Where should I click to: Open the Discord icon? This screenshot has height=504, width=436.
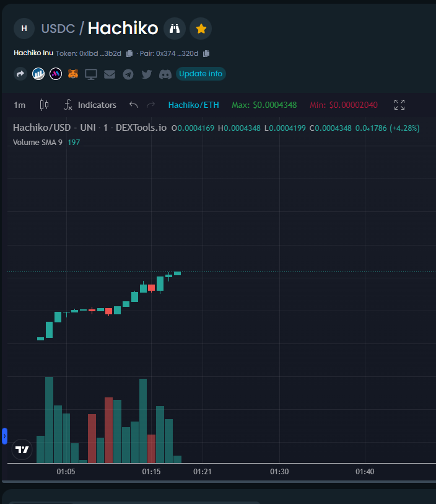[x=165, y=74]
